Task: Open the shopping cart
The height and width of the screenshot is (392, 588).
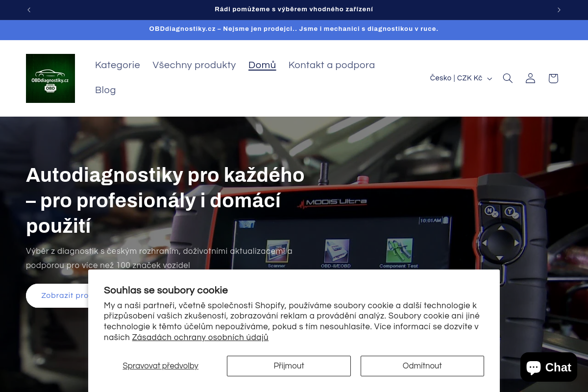Action: (553, 78)
